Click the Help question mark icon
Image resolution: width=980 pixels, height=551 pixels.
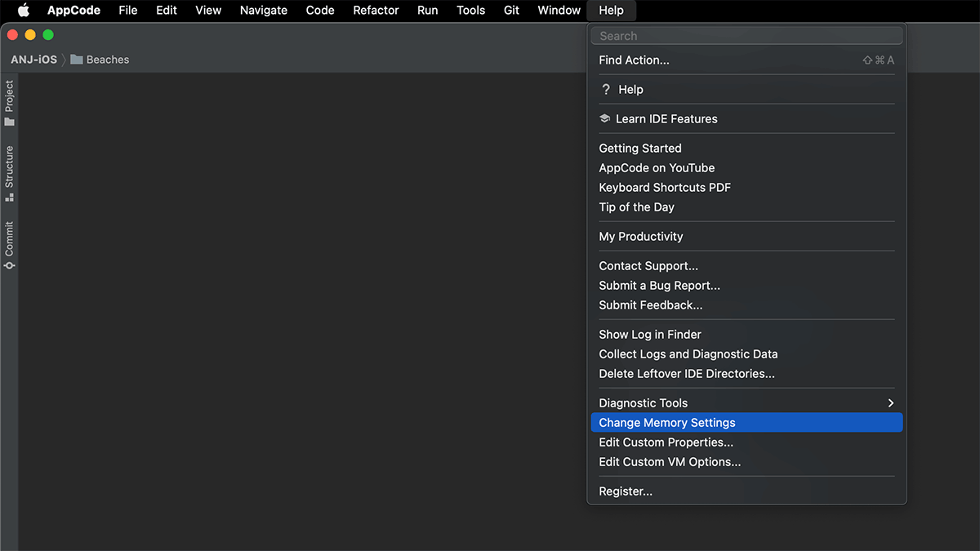(x=604, y=89)
